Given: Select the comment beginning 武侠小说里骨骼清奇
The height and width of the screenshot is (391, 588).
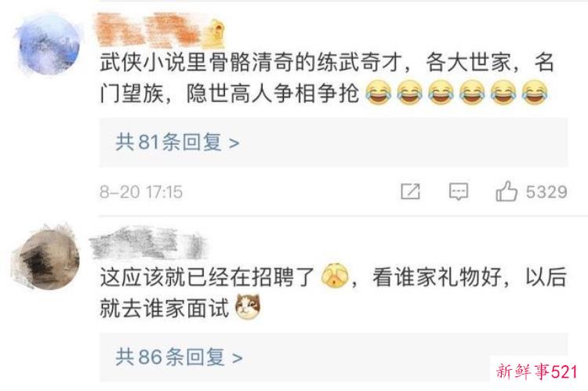Looking at the screenshot, I should (x=327, y=78).
